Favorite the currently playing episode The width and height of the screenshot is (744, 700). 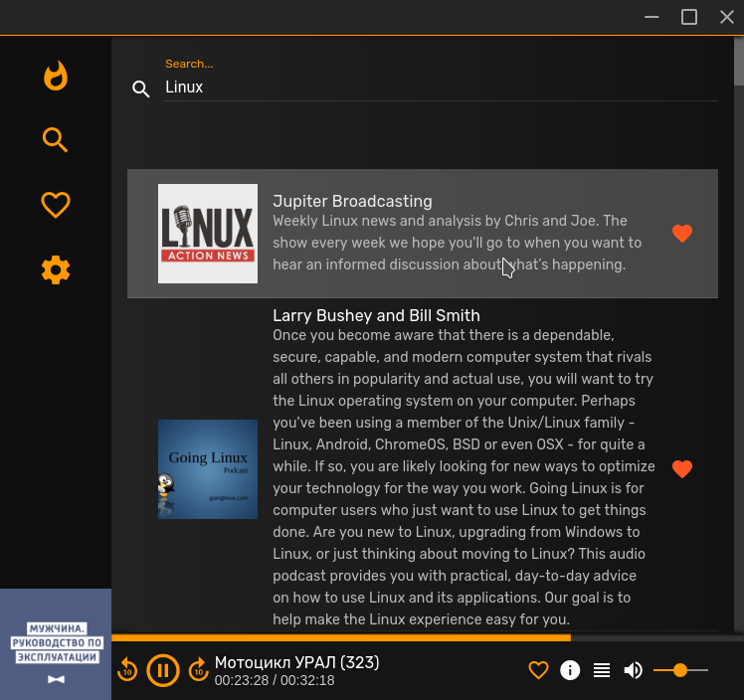pos(538,670)
